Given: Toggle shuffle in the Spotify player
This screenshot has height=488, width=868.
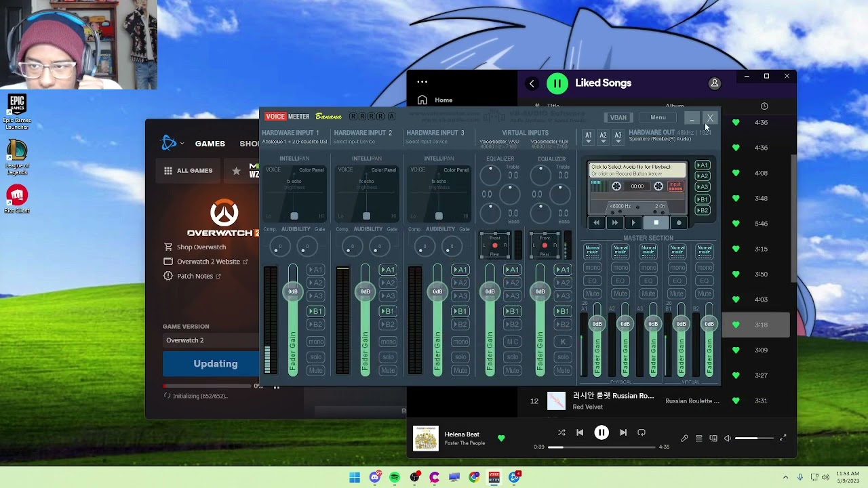Looking at the screenshot, I should pos(561,432).
